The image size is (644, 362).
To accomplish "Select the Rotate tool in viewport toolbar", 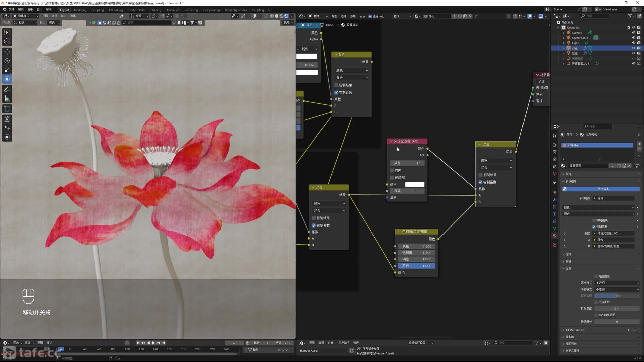I will [x=7, y=61].
